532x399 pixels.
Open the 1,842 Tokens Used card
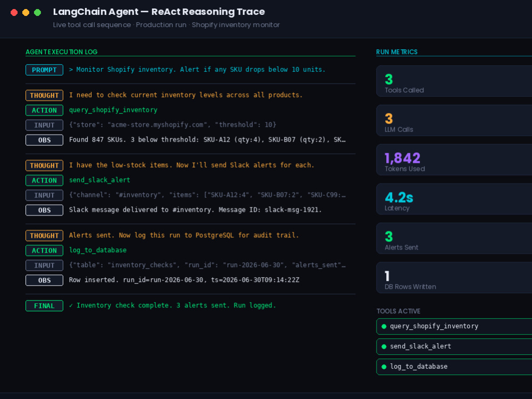[454, 160]
